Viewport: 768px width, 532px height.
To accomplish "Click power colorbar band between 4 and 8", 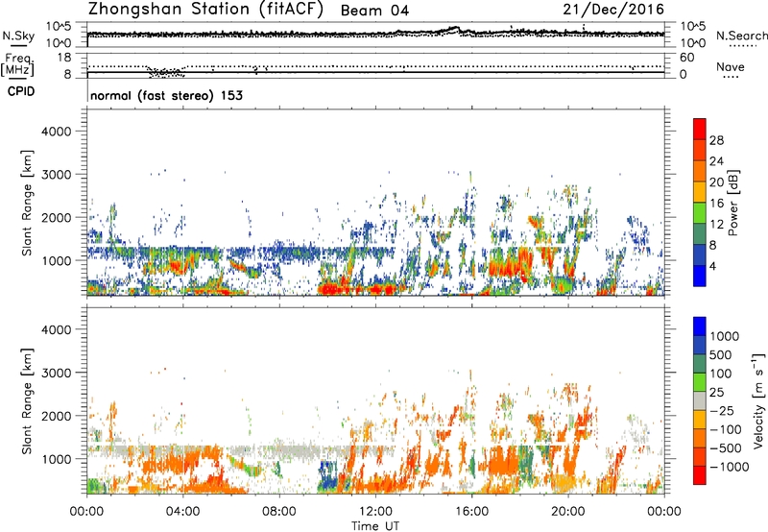I will (700, 255).
